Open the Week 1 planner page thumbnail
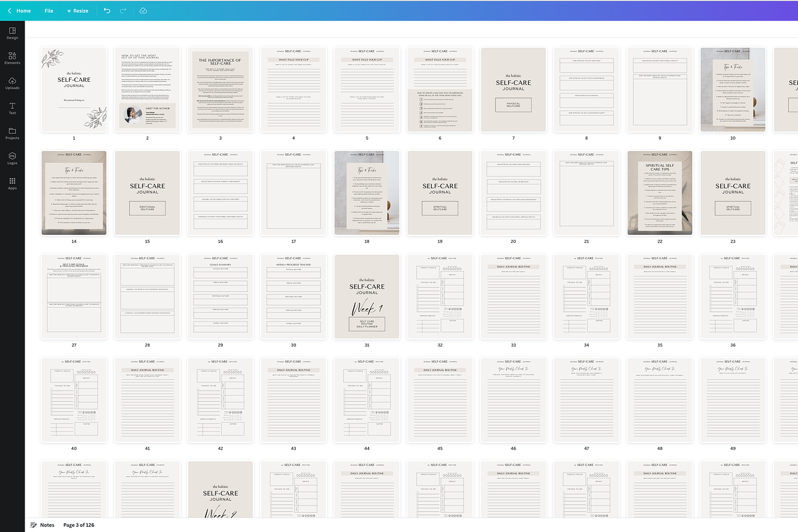The image size is (798, 532). [x=366, y=296]
